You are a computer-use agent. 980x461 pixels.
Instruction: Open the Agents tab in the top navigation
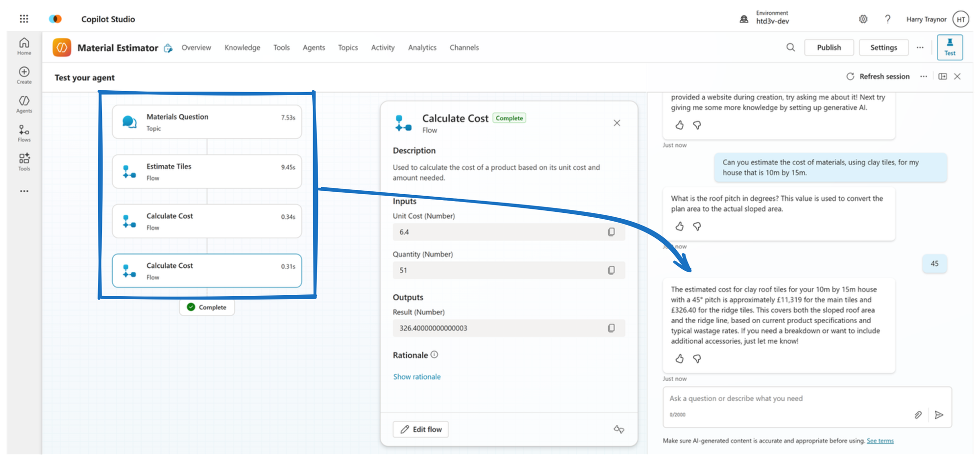pos(314,48)
